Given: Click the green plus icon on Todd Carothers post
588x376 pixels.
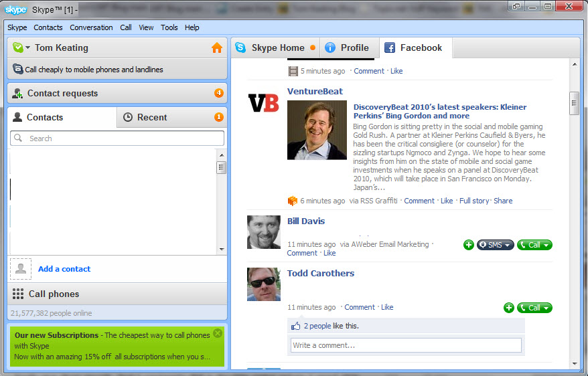Looking at the screenshot, I should tap(509, 308).
